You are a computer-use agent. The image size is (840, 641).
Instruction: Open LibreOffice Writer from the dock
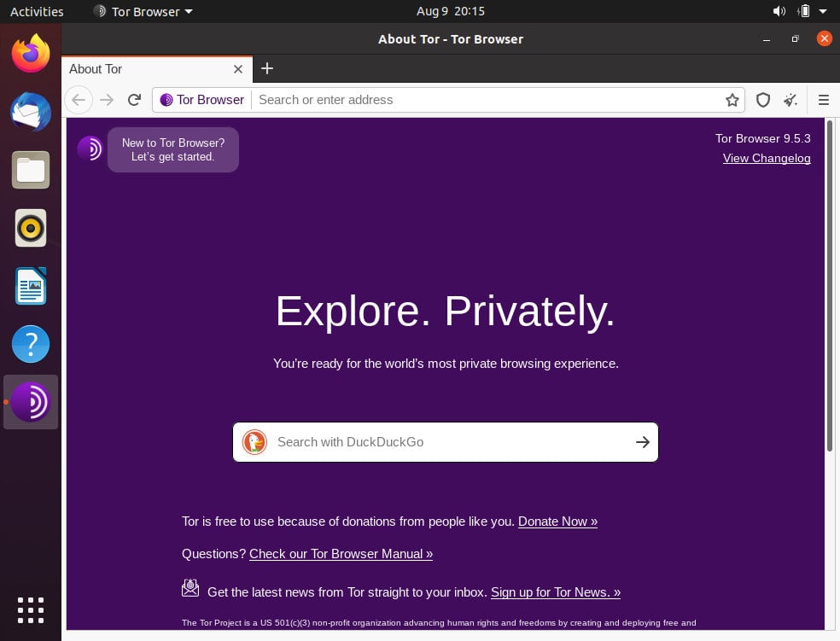[x=31, y=286]
